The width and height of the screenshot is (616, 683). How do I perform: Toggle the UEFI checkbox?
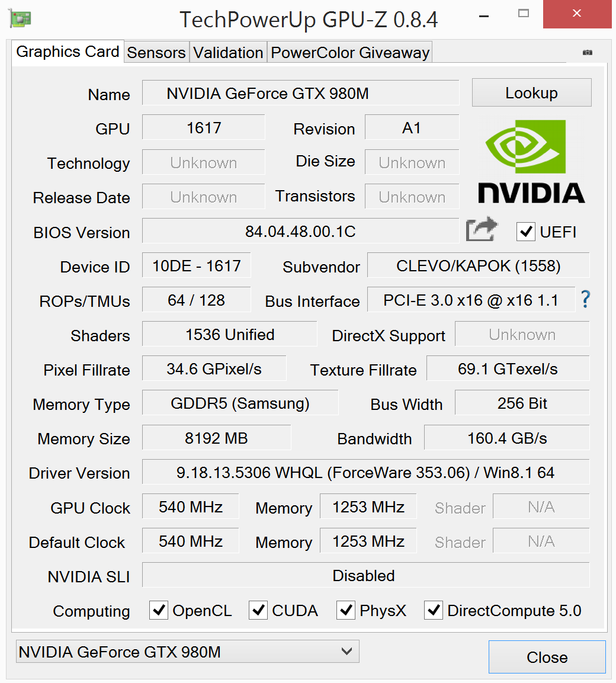(525, 232)
